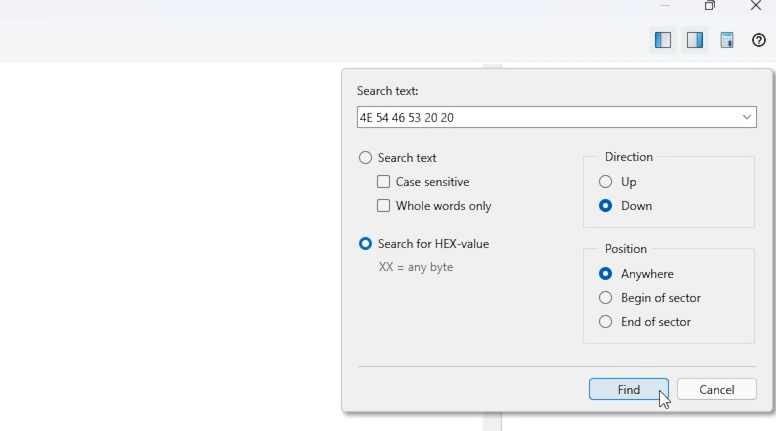Image resolution: width=776 pixels, height=431 pixels.
Task: Open the help question mark icon
Action: (x=758, y=40)
